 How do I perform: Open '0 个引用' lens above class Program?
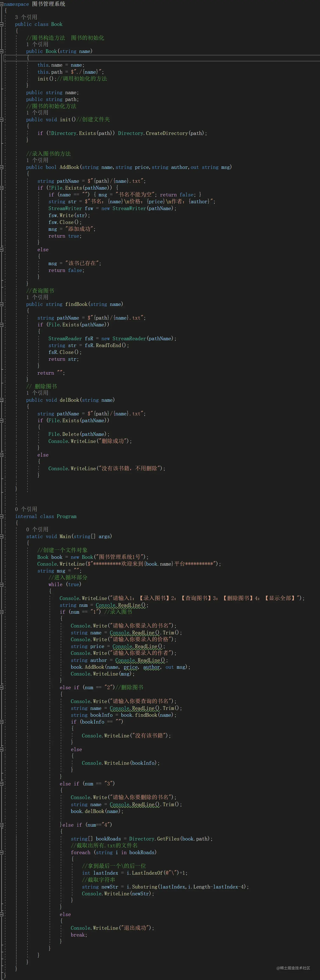point(26,509)
